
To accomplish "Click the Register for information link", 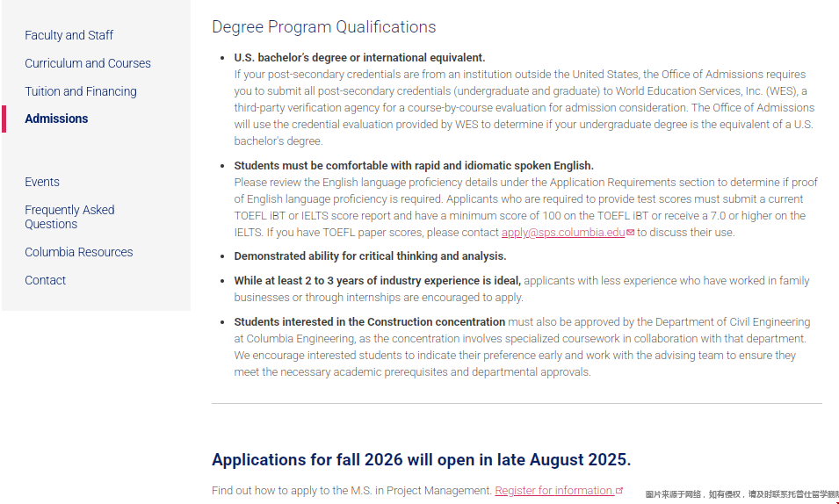I will [554, 490].
